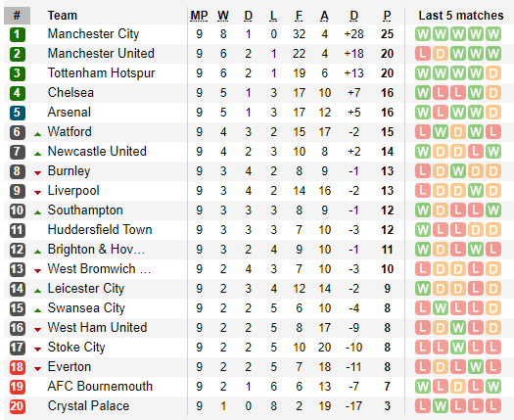
Task: Click the Last 5 matches header
Action: pos(461,16)
